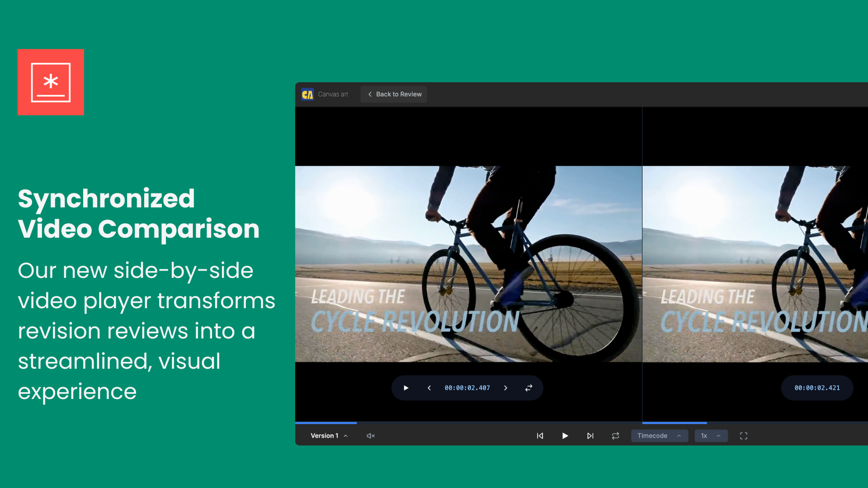868x488 pixels.
Task: Skip to start of video
Action: point(540,436)
